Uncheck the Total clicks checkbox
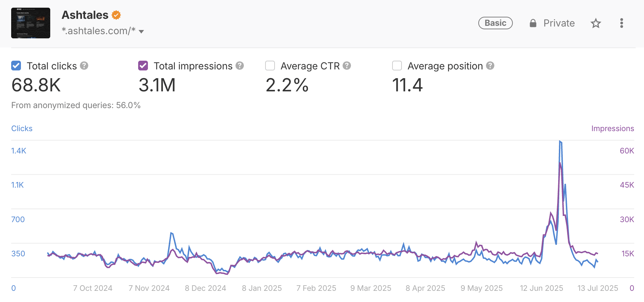The height and width of the screenshot is (302, 644). coord(16,66)
